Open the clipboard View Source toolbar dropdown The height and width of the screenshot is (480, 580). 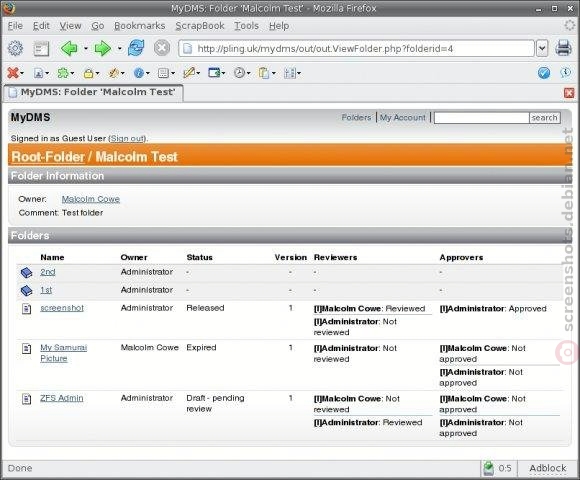click(267, 73)
